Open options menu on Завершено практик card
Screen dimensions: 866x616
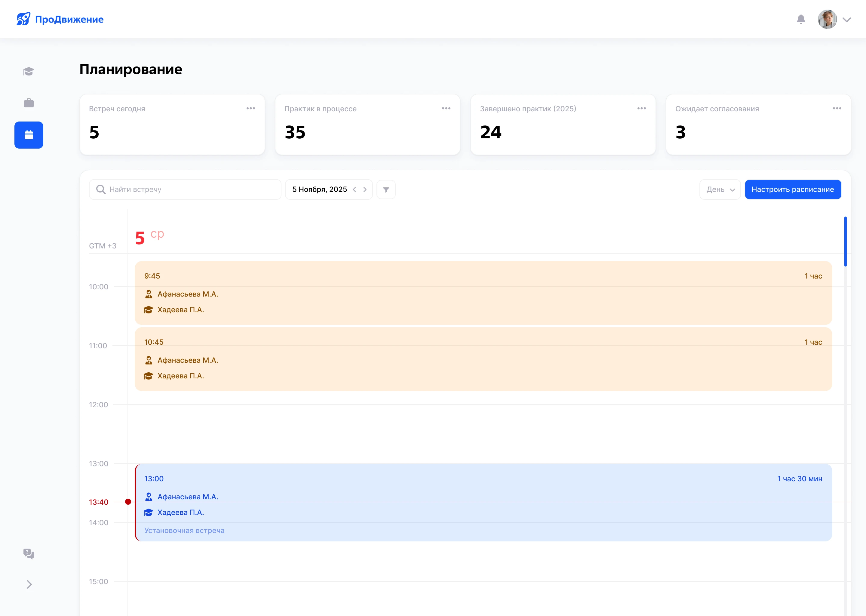pos(642,109)
